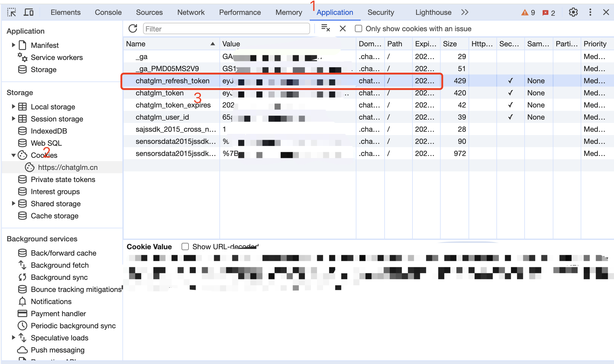Open the three-dot customize DevTools menu
The image size is (614, 364).
click(x=590, y=12)
